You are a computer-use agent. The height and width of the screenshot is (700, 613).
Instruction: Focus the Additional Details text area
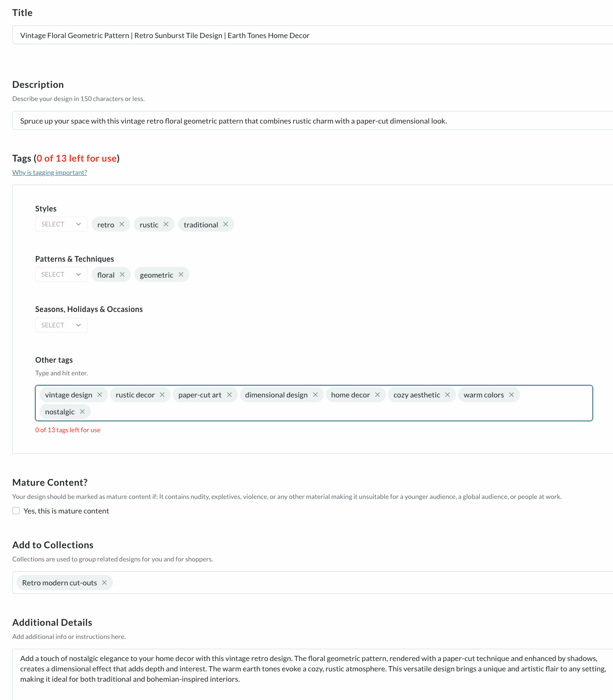(313, 675)
